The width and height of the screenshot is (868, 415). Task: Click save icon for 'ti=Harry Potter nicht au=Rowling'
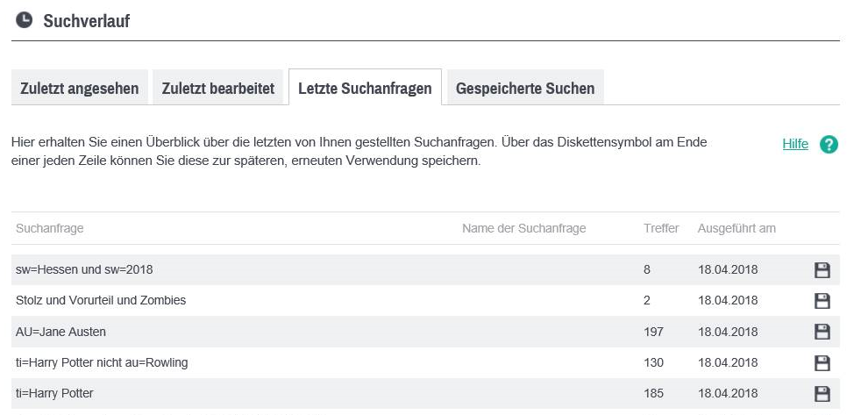822,362
